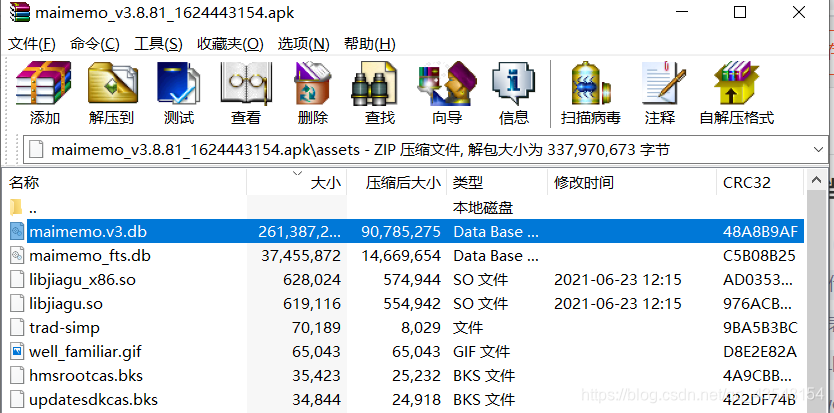Select the well_familiar.gif file name
834x413 pixels.
[x=85, y=352]
